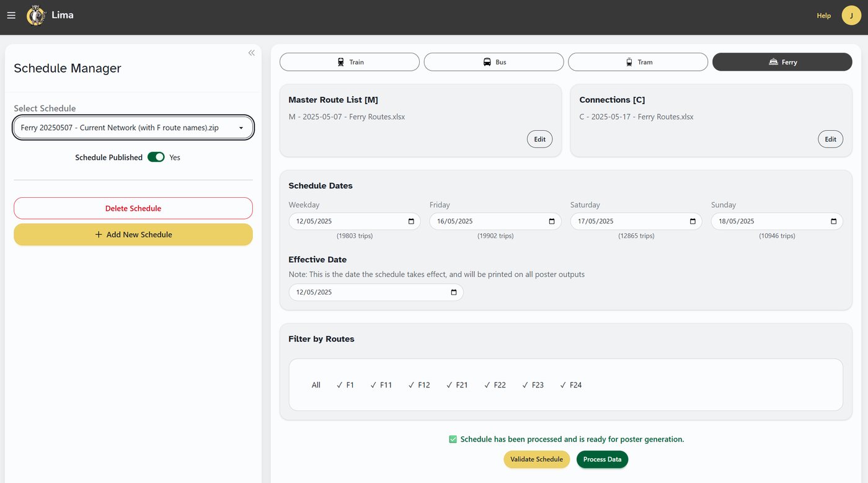Click the Effective Date input field
The width and height of the screenshot is (868, 483).
click(376, 292)
